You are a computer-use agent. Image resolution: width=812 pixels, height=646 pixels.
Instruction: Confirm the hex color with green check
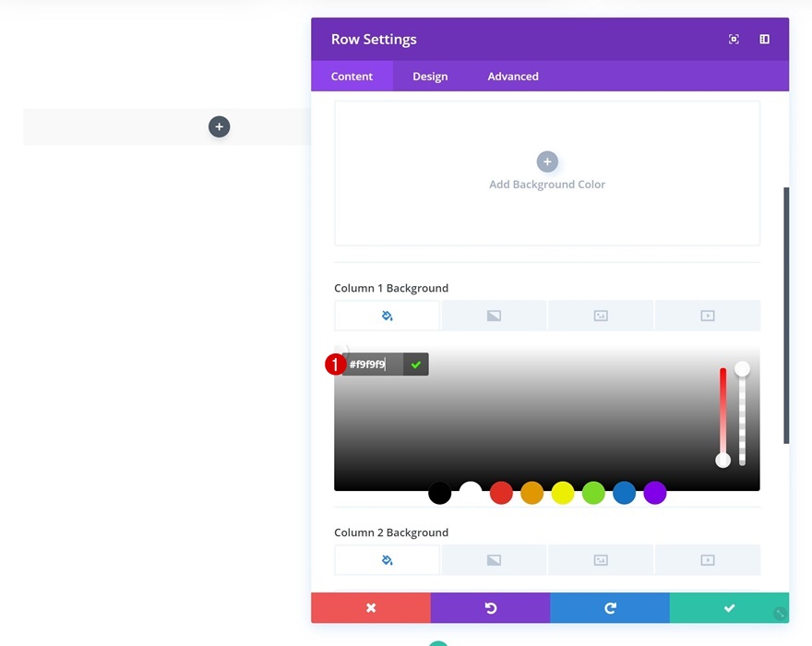tap(416, 365)
